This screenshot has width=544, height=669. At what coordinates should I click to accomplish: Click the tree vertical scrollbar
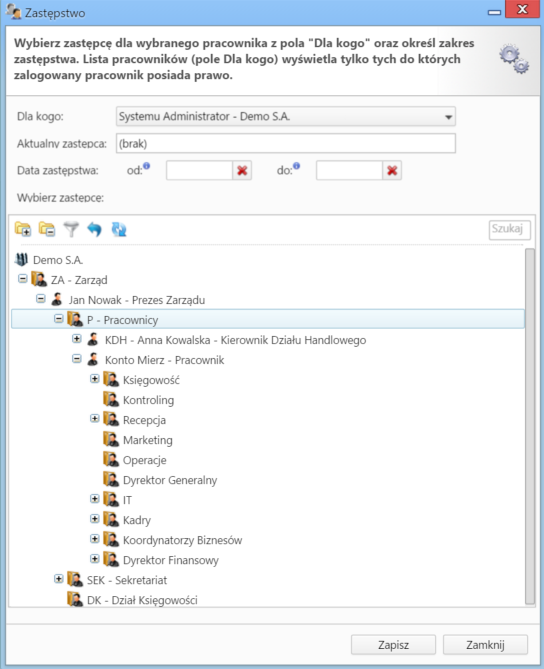point(530,427)
